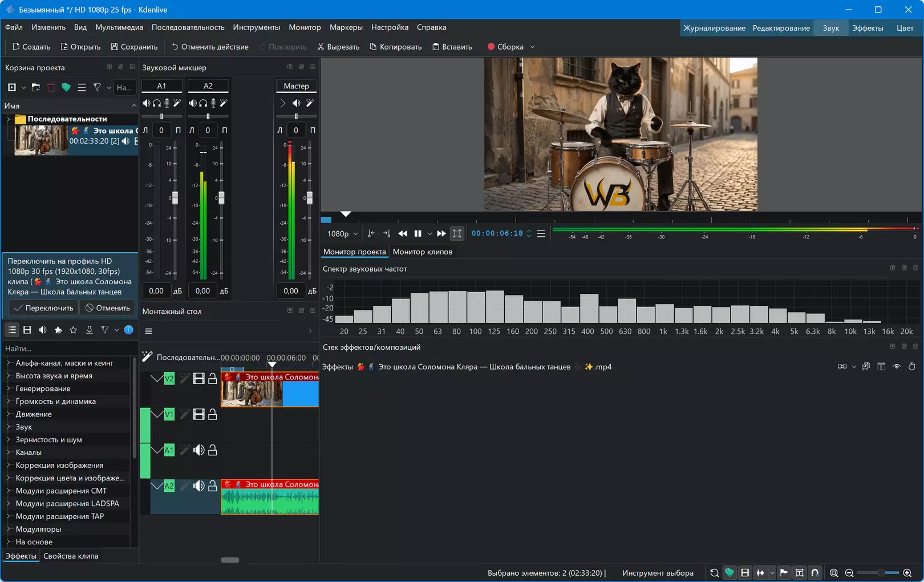924x582 pixels.
Task: Show audio effects only in effects list
Action: [42, 330]
